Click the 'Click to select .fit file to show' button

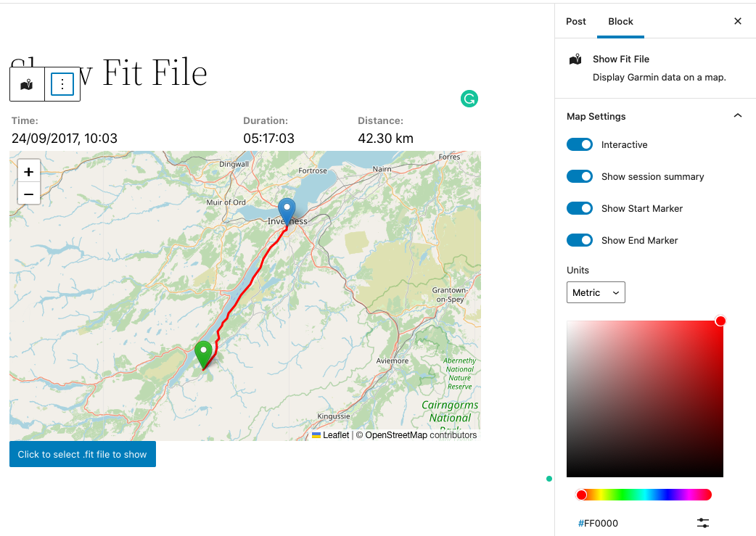[82, 453]
